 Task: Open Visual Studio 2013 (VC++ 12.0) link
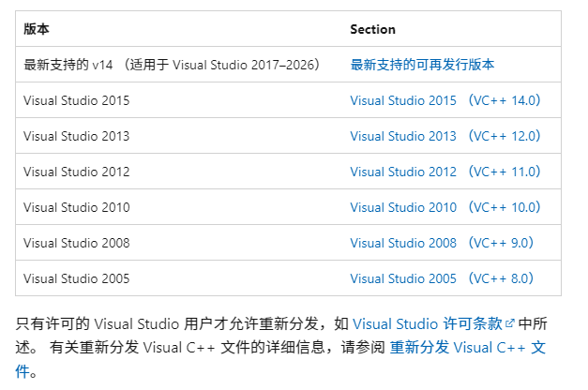pyautogui.click(x=445, y=136)
